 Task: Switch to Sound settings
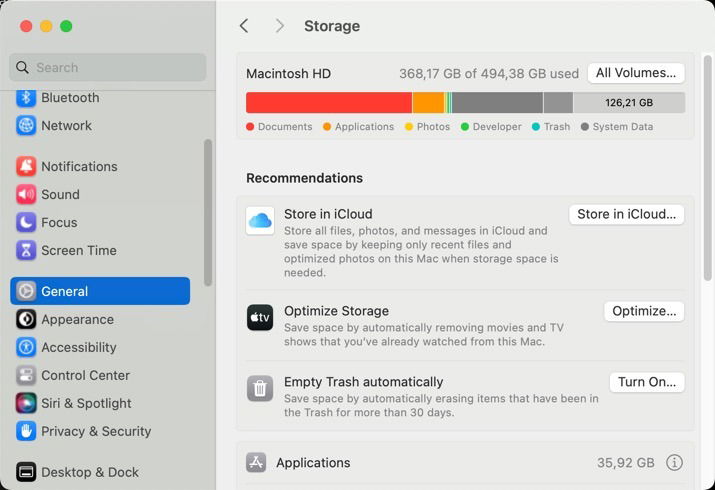(100, 195)
